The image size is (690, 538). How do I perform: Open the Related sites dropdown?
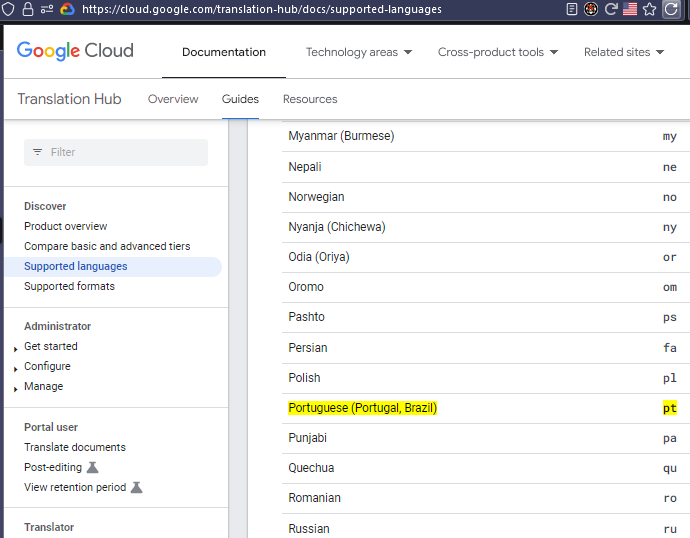pos(623,52)
